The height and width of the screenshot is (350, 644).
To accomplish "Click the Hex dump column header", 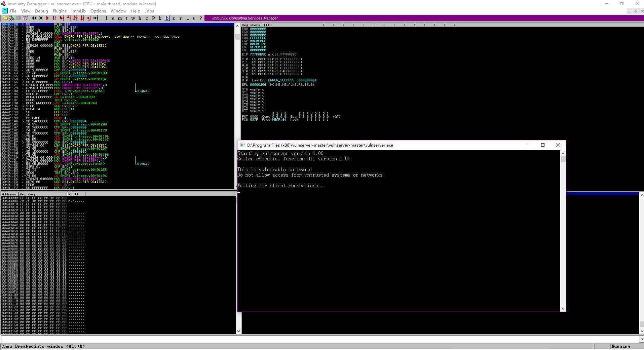I will pyautogui.click(x=42, y=194).
